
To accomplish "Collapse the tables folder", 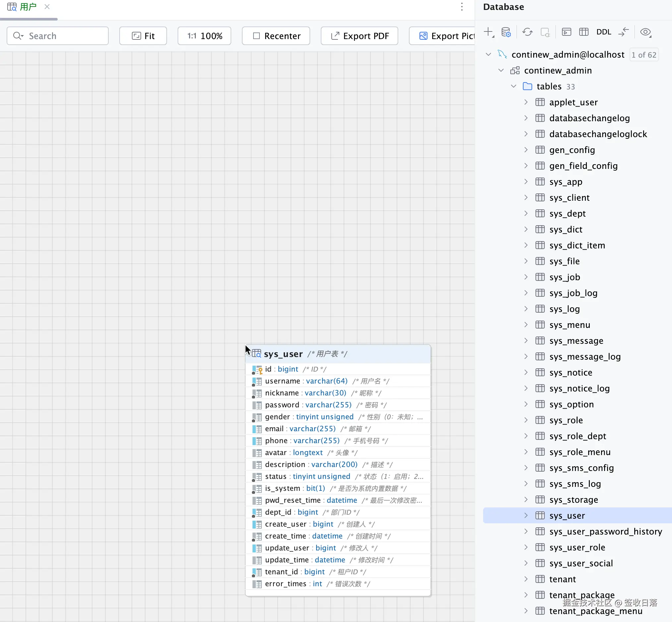I will [x=513, y=86].
